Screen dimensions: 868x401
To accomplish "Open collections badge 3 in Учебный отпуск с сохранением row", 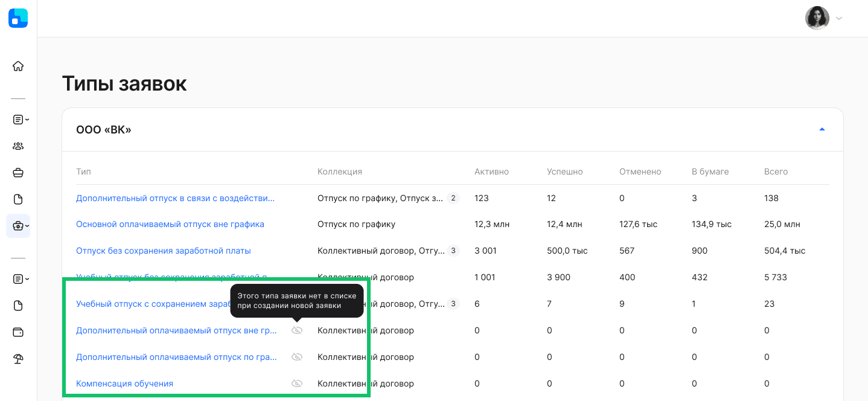I will (453, 304).
